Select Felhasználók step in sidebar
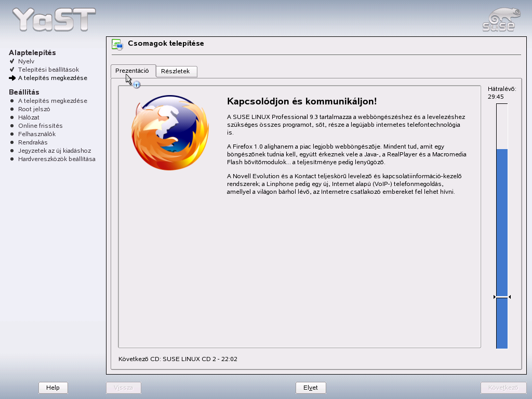 pos(37,134)
